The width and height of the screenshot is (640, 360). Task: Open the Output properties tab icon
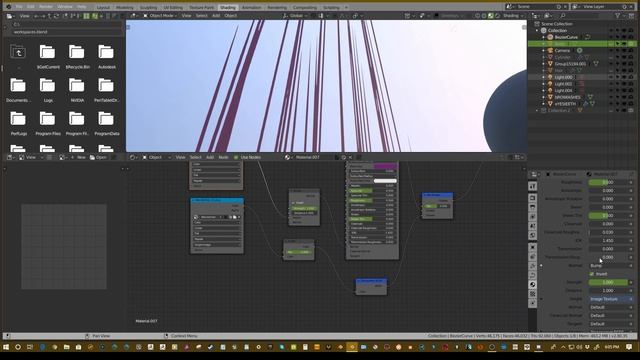click(x=533, y=207)
